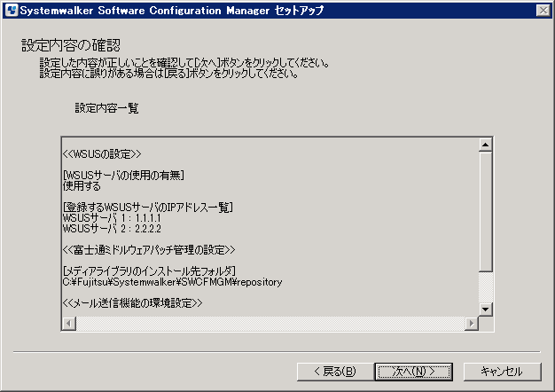Click WSUSサーバ 2 : 2.2.2.2 line
Screen dimensions: 555x392
(x=112, y=229)
